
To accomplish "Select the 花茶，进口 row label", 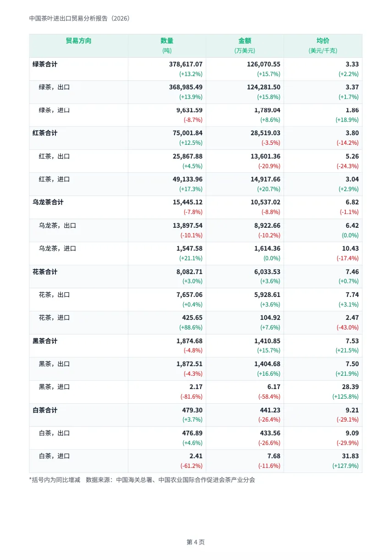I will [54, 318].
